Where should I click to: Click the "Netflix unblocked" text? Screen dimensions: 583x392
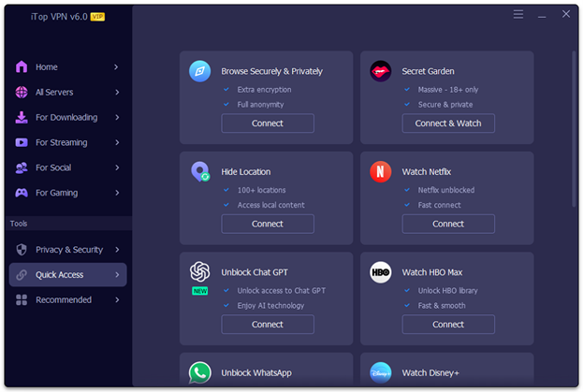tap(445, 190)
